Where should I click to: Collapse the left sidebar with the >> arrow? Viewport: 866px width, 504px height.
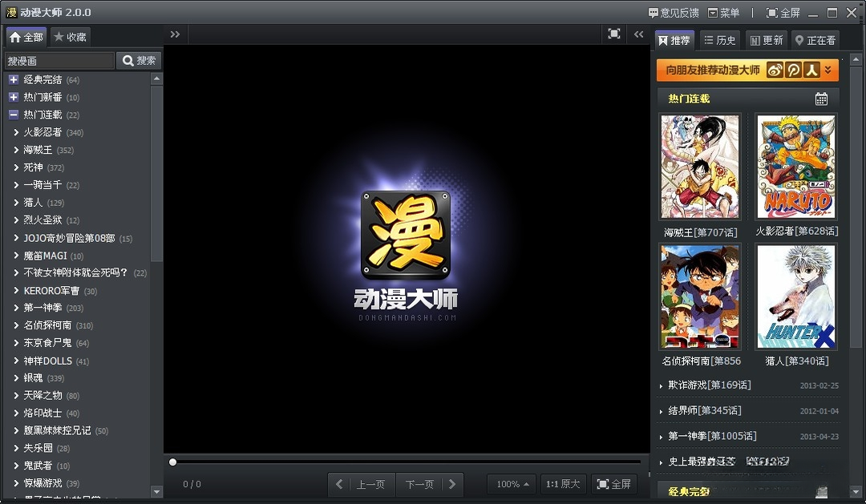175,34
